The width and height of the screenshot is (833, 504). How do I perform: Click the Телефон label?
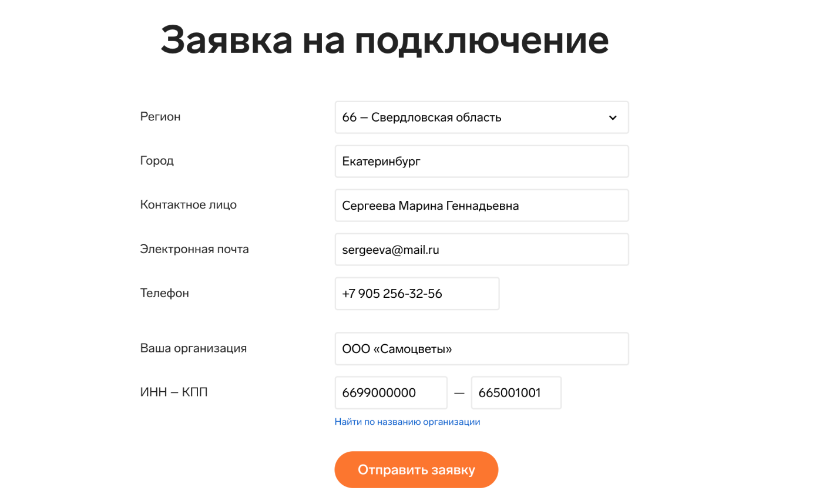(164, 293)
